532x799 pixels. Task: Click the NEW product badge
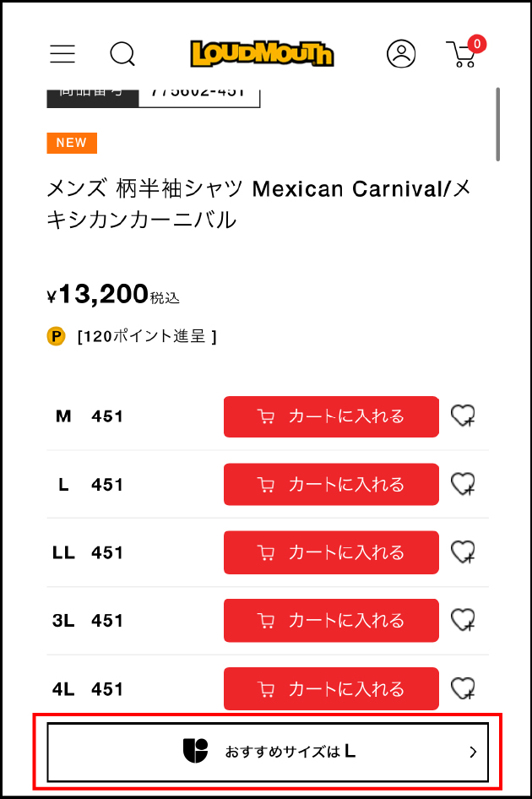click(x=72, y=143)
